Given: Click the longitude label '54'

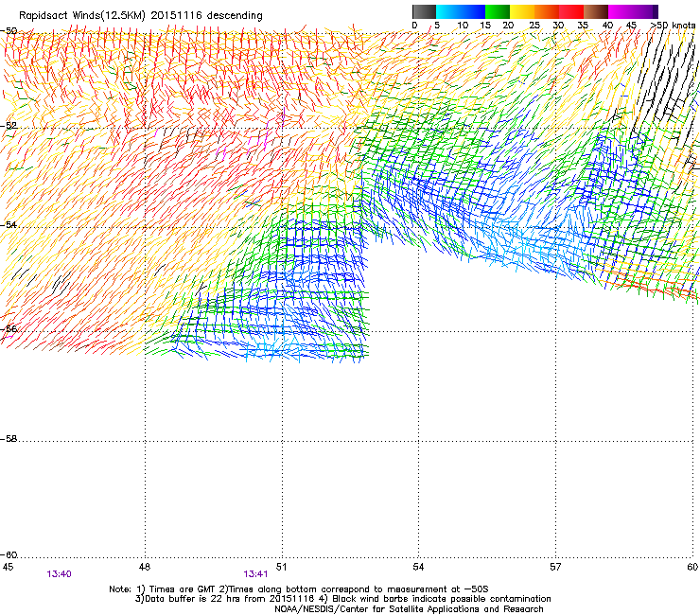Looking at the screenshot, I should 418,567.
